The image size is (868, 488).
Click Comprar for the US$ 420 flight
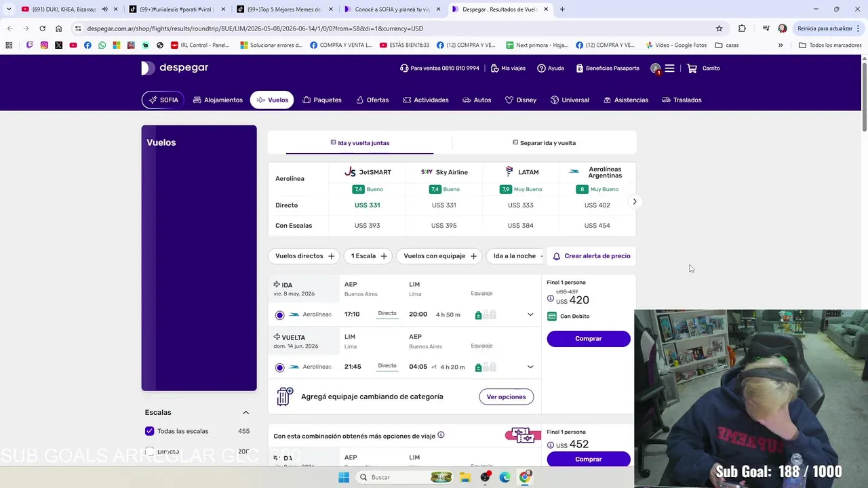pos(589,338)
